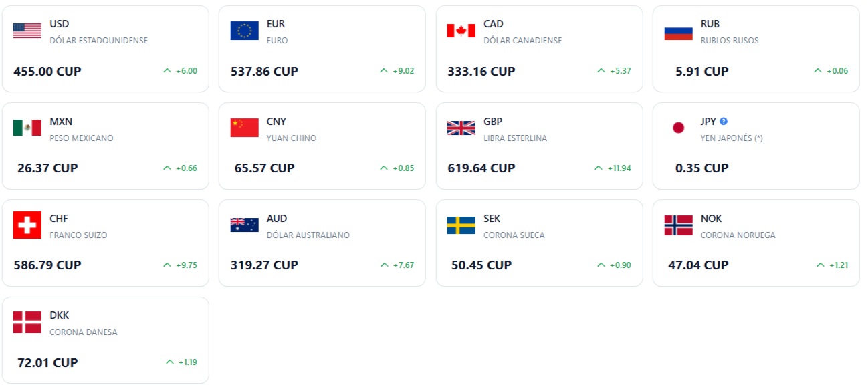The height and width of the screenshot is (389, 868).
Task: Click the CHF Swiss flag icon
Action: point(27,223)
